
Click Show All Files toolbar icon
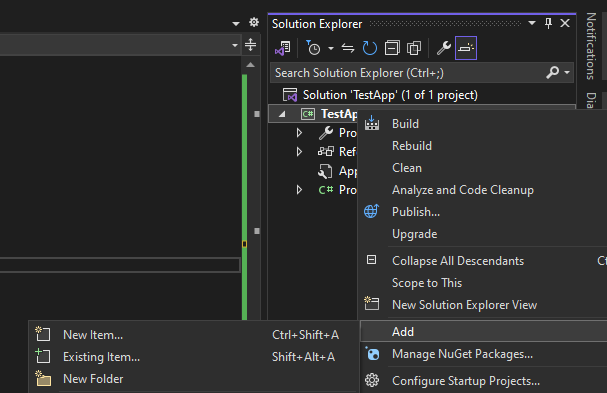pyautogui.click(x=414, y=48)
